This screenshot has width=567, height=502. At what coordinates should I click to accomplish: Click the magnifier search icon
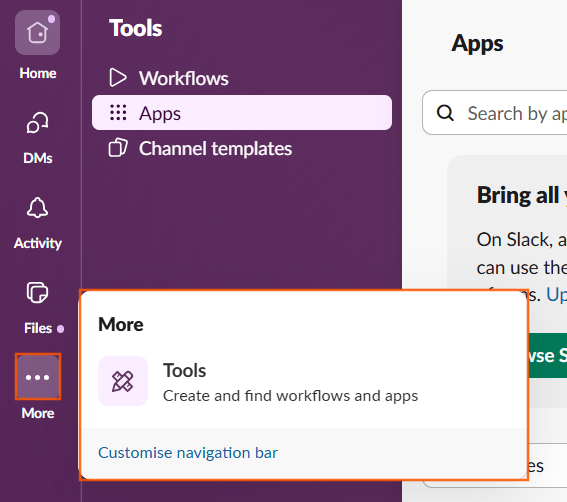coord(445,113)
